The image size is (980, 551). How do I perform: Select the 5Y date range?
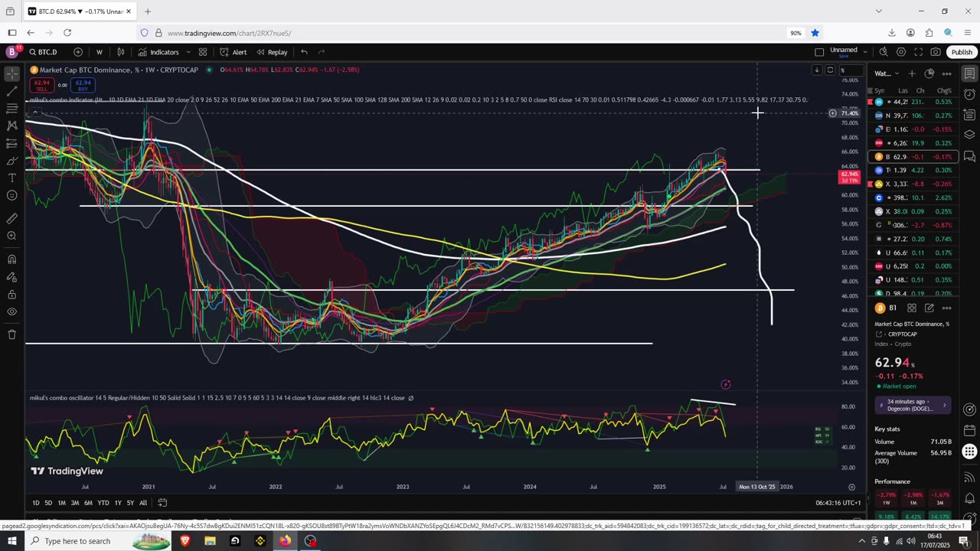click(x=130, y=503)
